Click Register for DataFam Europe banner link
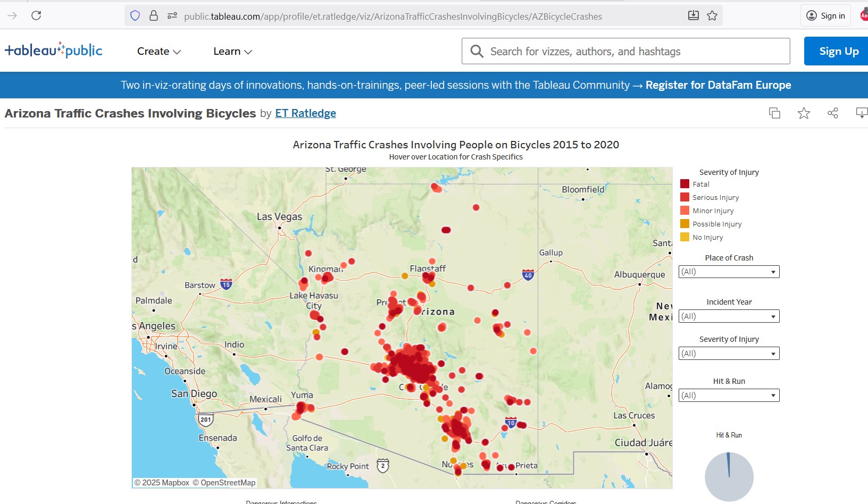 click(718, 85)
